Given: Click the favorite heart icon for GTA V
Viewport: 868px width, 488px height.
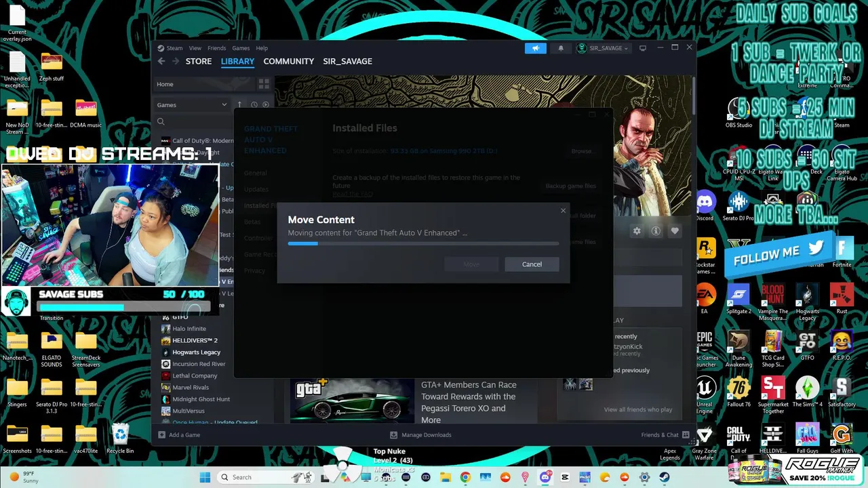Looking at the screenshot, I should pyautogui.click(x=675, y=231).
